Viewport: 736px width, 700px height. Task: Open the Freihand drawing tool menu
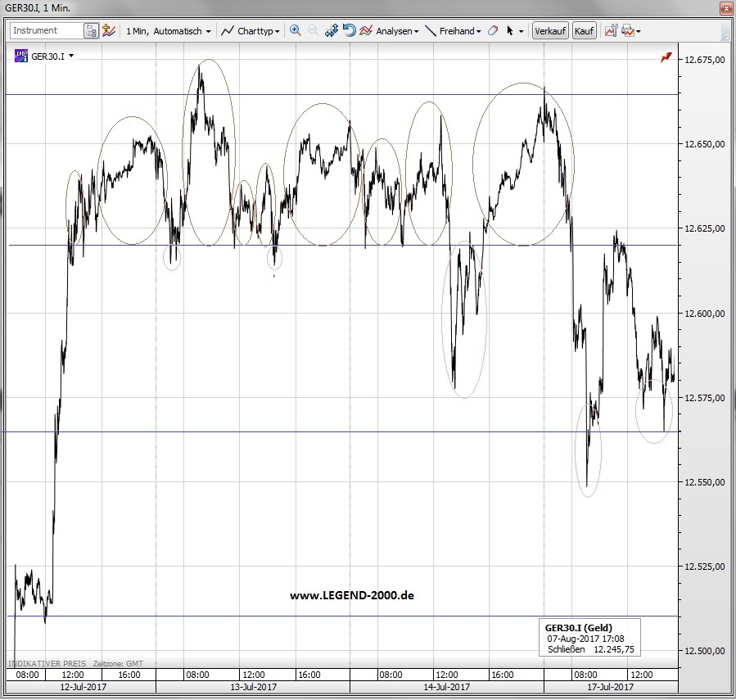(x=454, y=31)
